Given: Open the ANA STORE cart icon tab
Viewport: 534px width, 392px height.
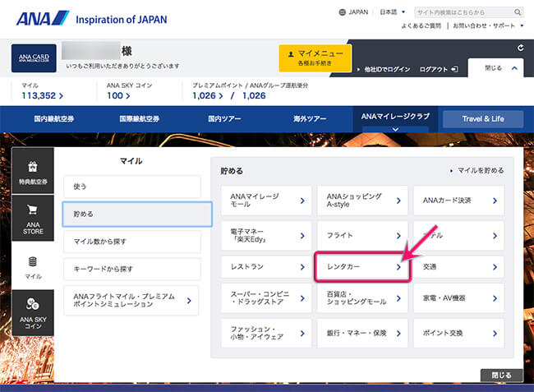Looking at the screenshot, I should point(33,218).
